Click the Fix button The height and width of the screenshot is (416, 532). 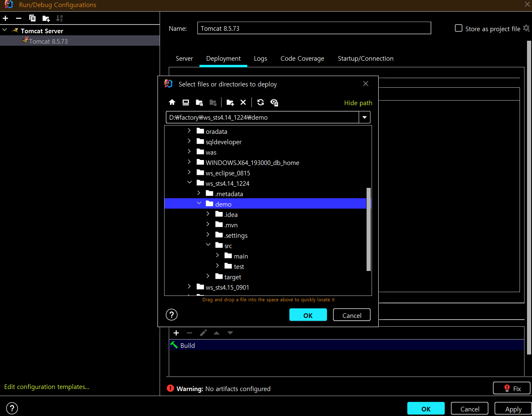coord(512,389)
